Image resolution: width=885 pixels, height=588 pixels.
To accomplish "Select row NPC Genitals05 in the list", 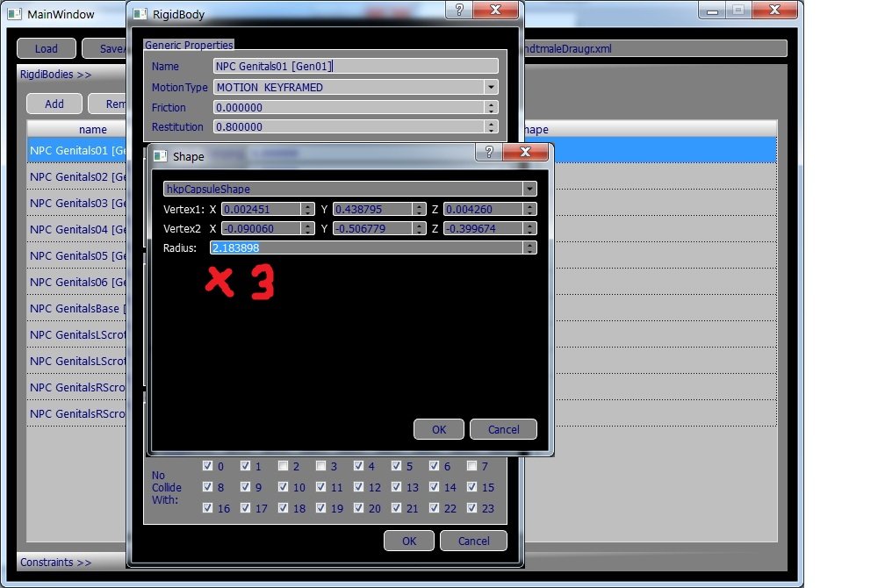I will coord(76,255).
